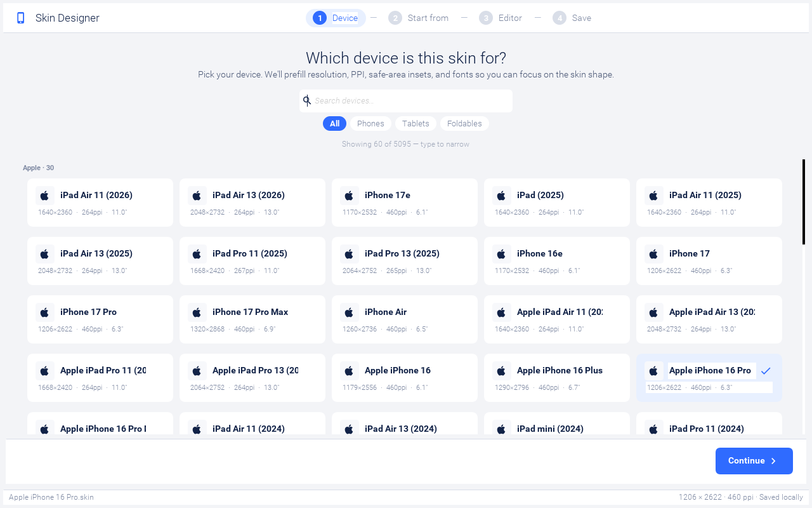Choose the iPhone 17 device name

coord(690,253)
